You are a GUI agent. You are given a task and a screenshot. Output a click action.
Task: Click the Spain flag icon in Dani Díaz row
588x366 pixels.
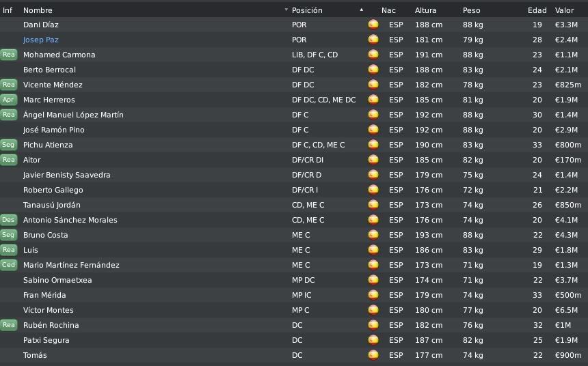pos(373,25)
